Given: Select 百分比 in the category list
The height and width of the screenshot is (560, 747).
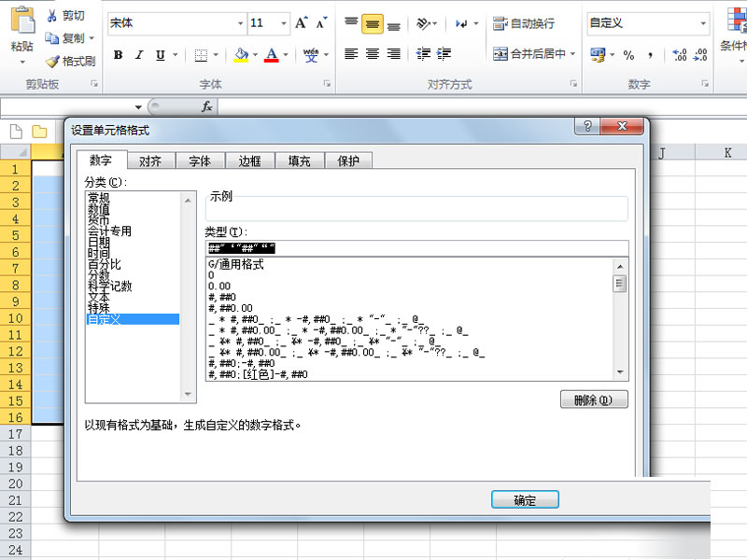Looking at the screenshot, I should (105, 264).
